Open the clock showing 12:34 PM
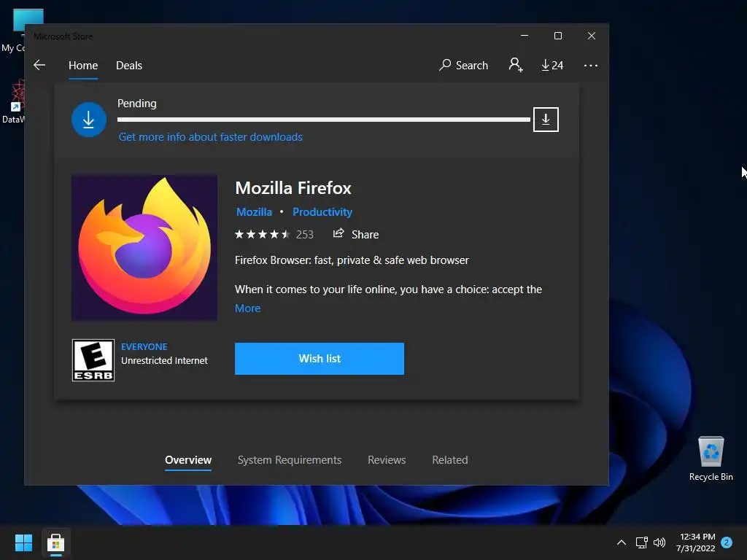 click(695, 542)
